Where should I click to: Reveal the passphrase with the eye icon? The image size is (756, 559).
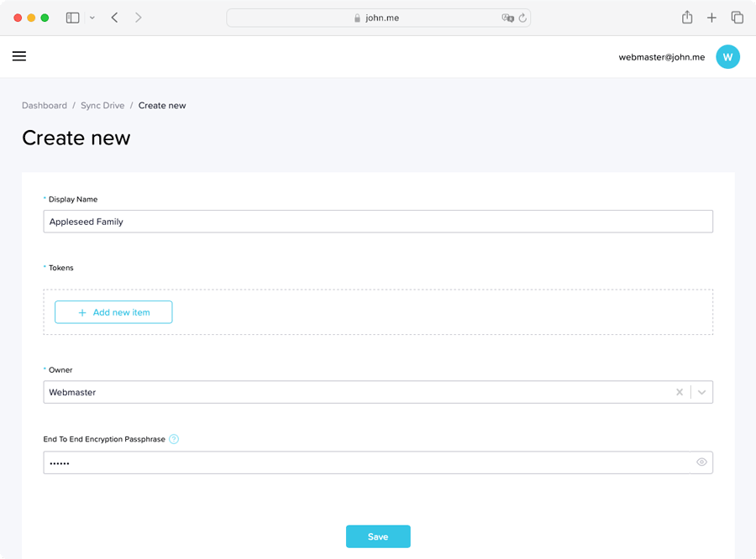pos(701,462)
